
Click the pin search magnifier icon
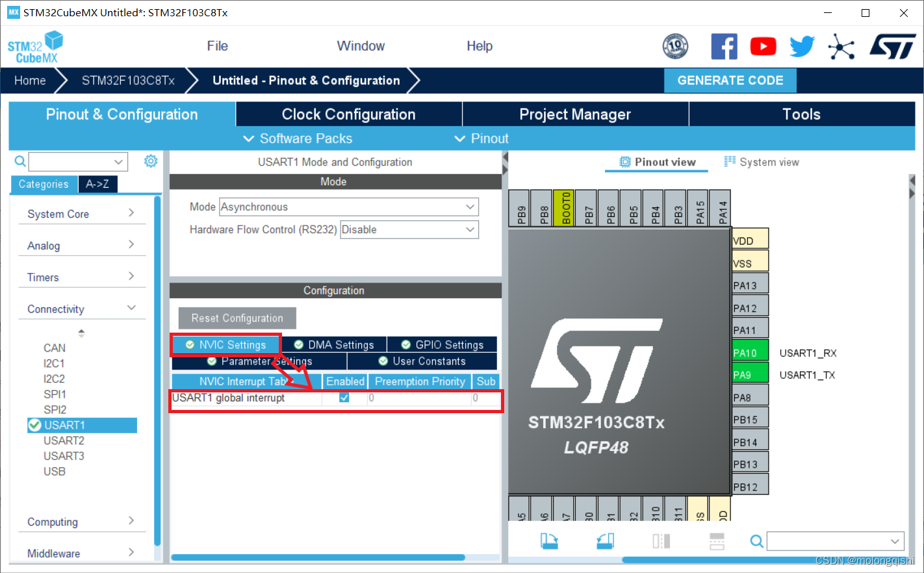click(x=756, y=541)
